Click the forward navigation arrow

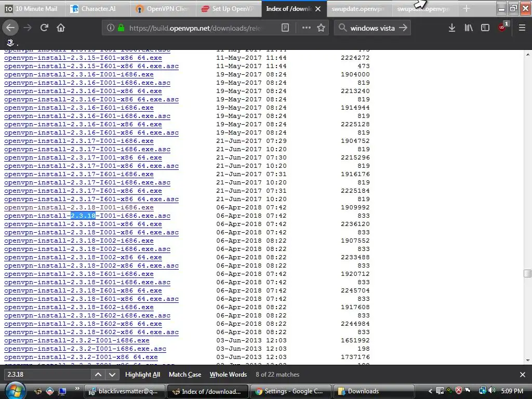tap(28, 28)
